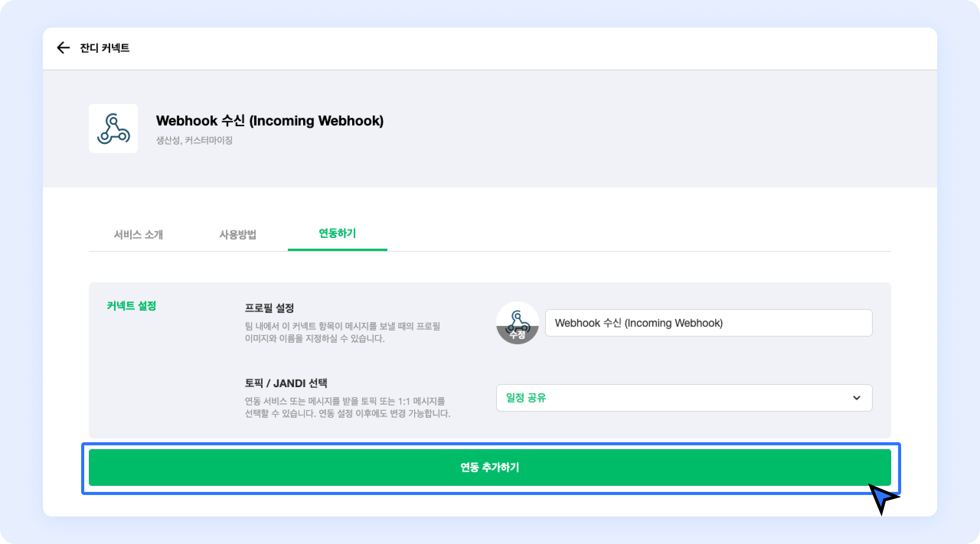Image resolution: width=980 pixels, height=544 pixels.
Task: Click the 커넥트 설정 section label
Action: [x=131, y=306]
